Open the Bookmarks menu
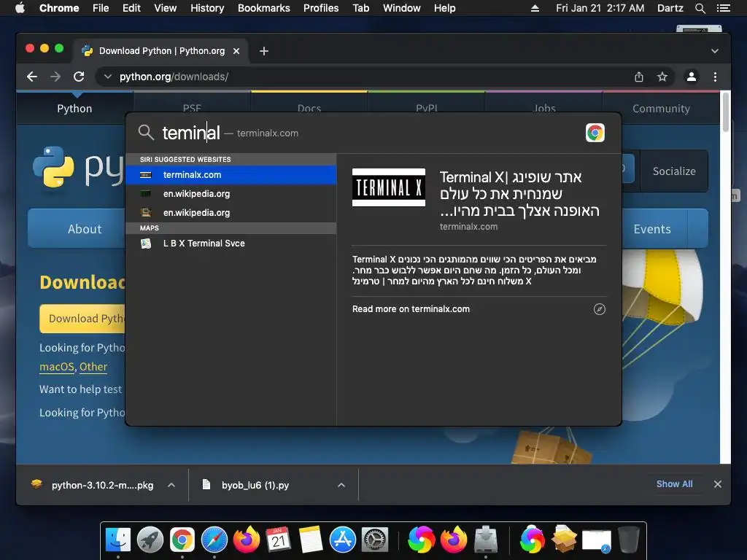 click(264, 8)
